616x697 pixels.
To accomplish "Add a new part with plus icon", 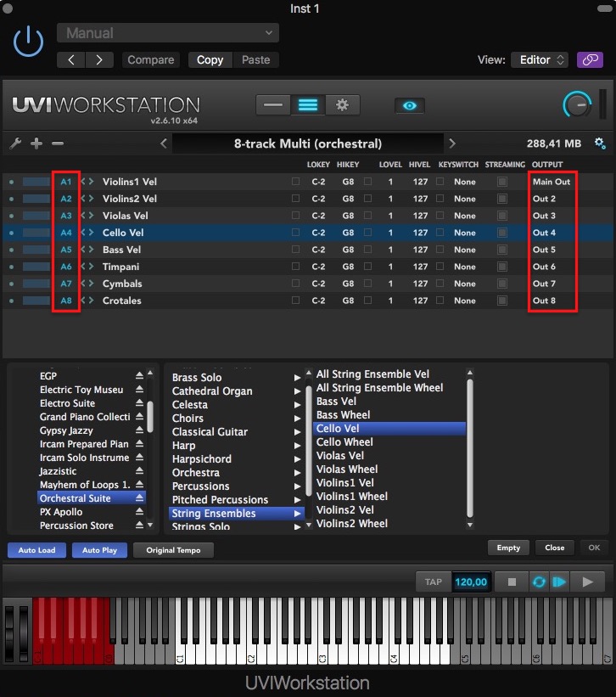I will [x=36, y=143].
